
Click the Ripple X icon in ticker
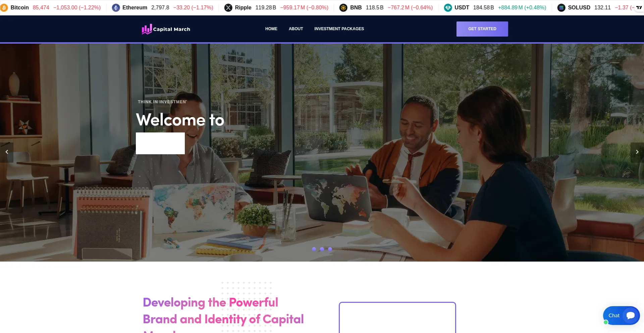228,7
